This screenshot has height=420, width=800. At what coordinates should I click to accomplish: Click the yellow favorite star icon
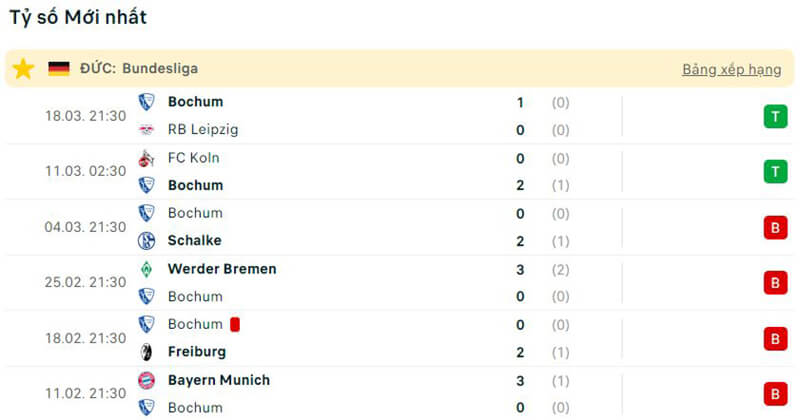24,69
